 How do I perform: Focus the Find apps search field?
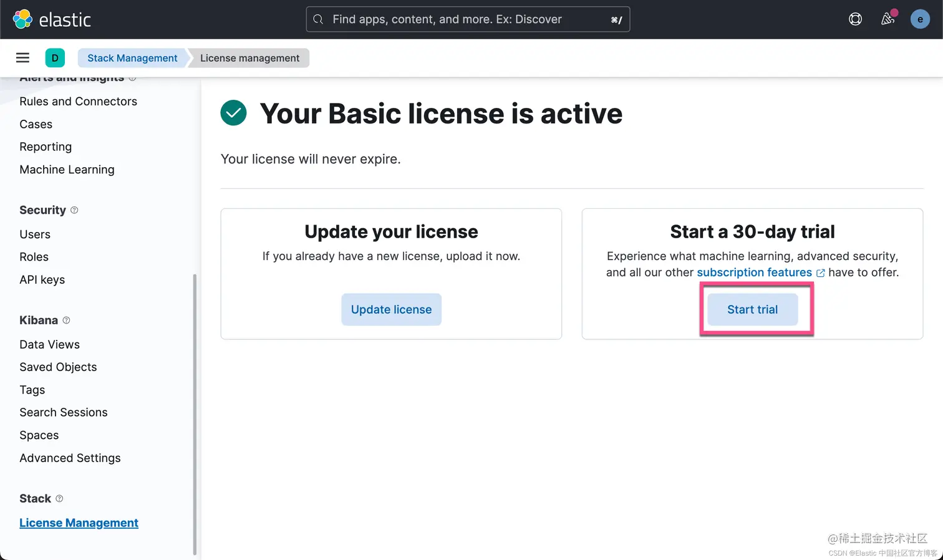coord(468,19)
